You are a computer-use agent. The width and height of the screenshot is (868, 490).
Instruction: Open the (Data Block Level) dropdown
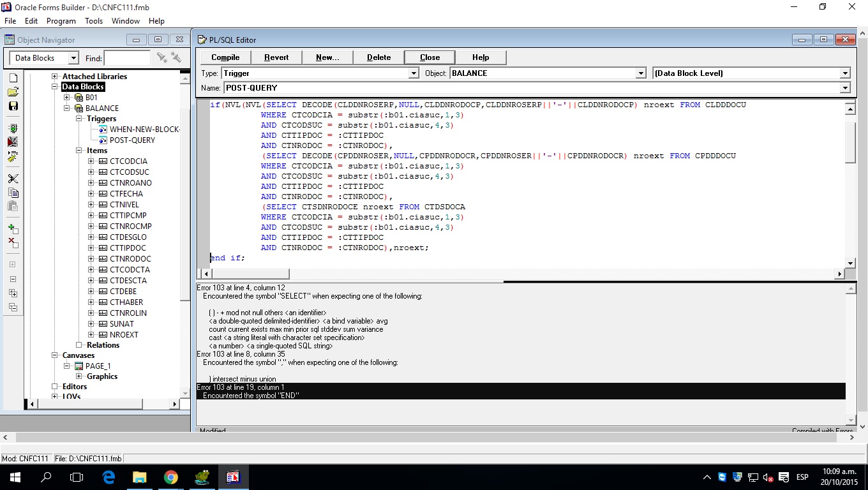pos(845,73)
